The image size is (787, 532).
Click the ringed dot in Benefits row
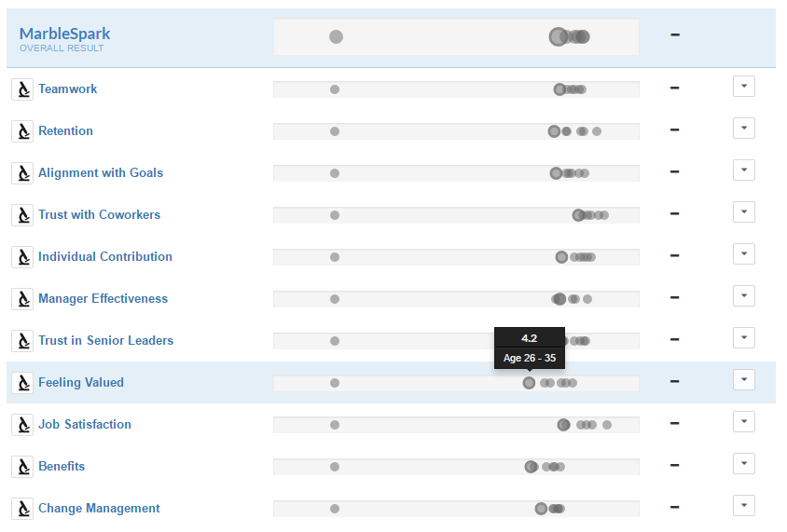(531, 467)
